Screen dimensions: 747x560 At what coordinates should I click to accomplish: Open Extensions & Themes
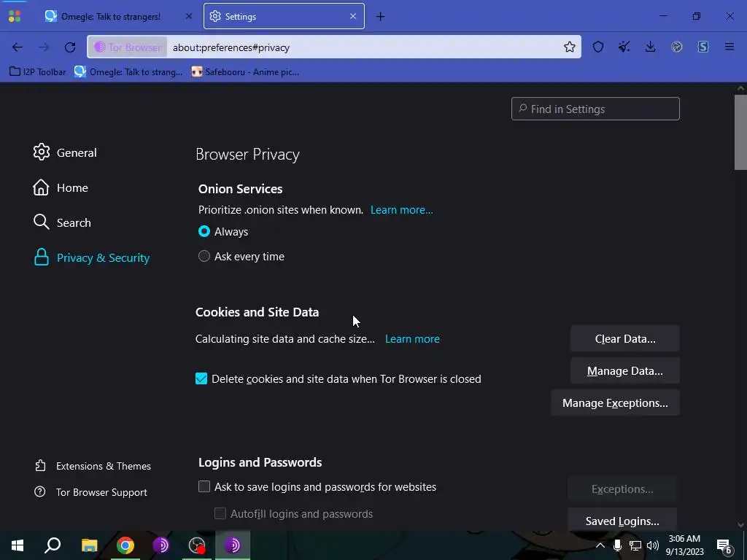click(93, 466)
